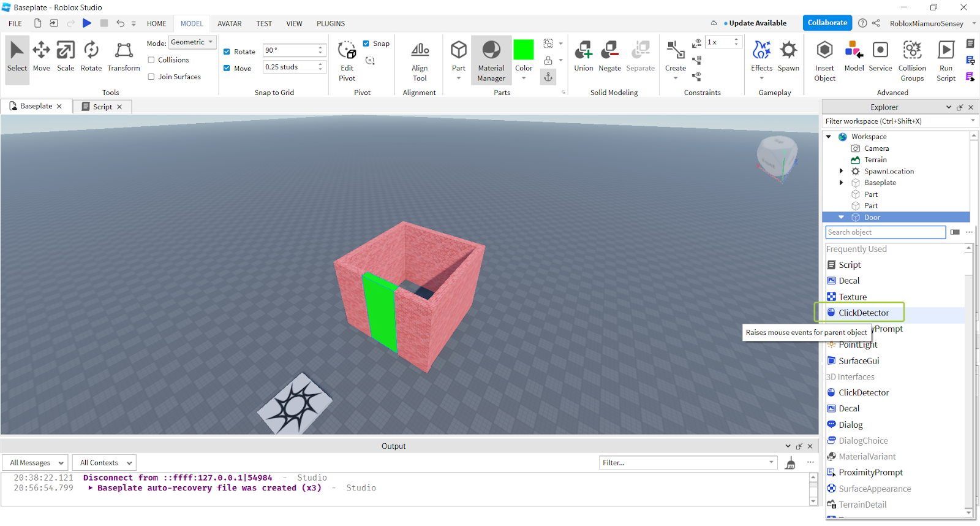
Task: Switch to the VIEW ribbon tab
Action: click(x=295, y=23)
